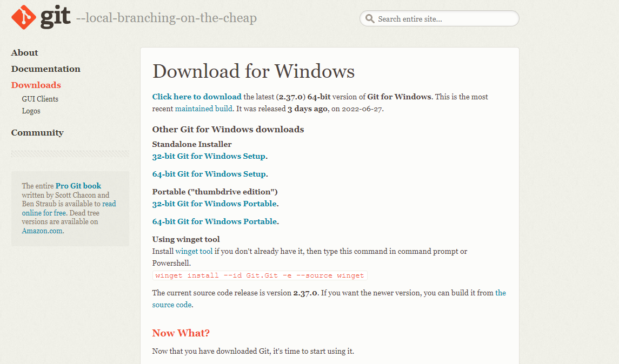Click the Git diamond logo icon
Screen dimensions: 619x364
pos(24,17)
